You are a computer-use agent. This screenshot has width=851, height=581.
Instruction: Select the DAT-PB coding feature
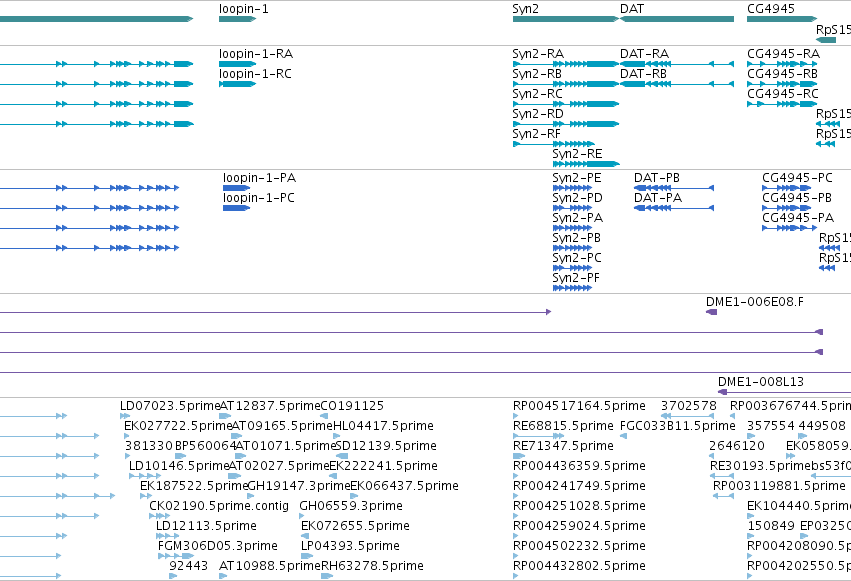click(x=674, y=188)
